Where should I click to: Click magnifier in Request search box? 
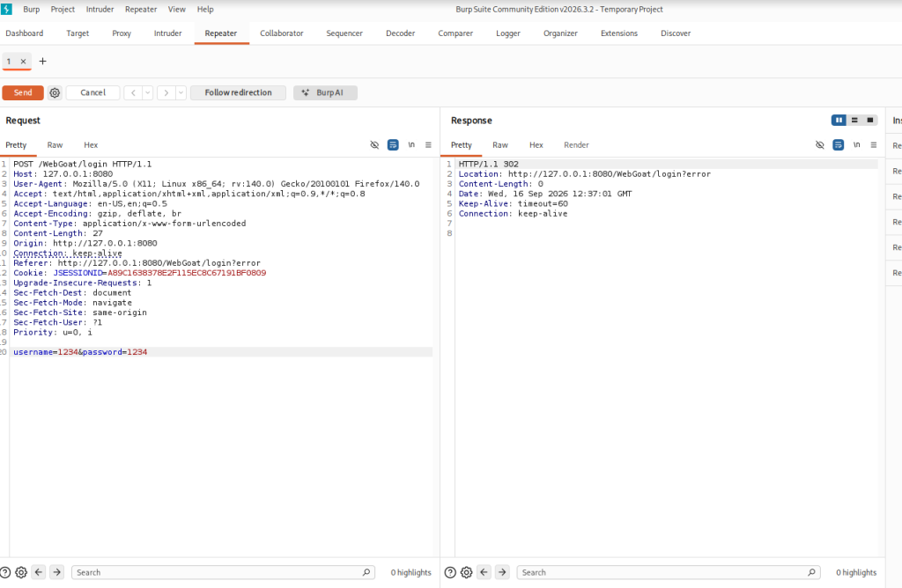click(x=366, y=572)
